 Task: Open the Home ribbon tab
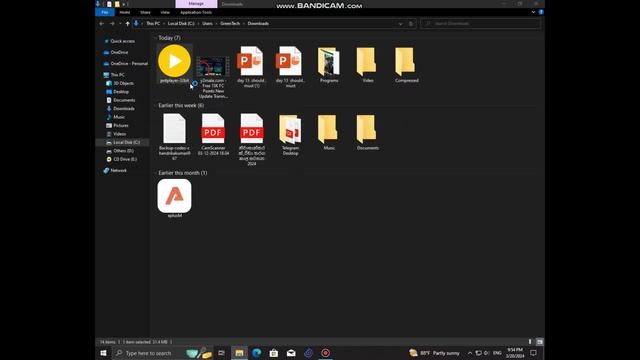[x=125, y=12]
